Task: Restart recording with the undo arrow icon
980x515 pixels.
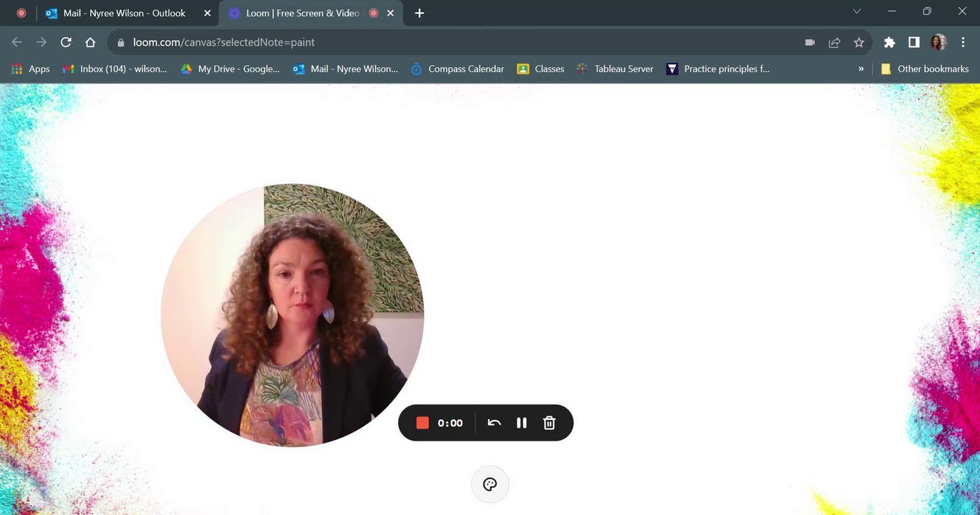Action: pyautogui.click(x=494, y=423)
